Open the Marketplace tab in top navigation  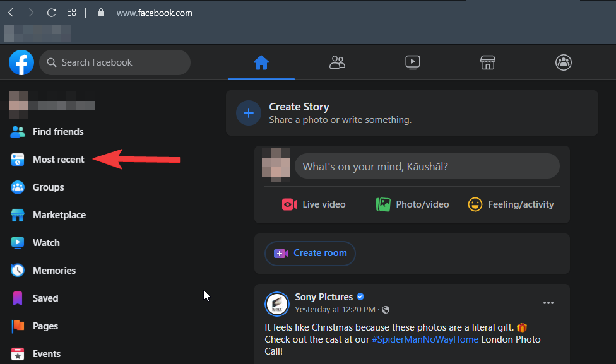point(488,62)
